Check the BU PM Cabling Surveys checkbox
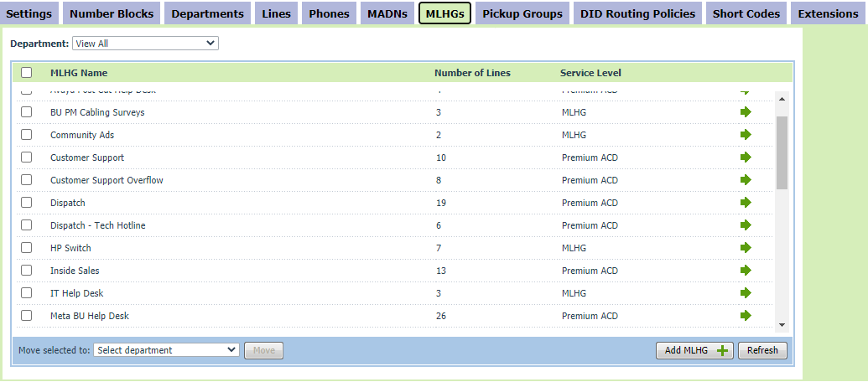This screenshot has width=868, height=382. (27, 112)
